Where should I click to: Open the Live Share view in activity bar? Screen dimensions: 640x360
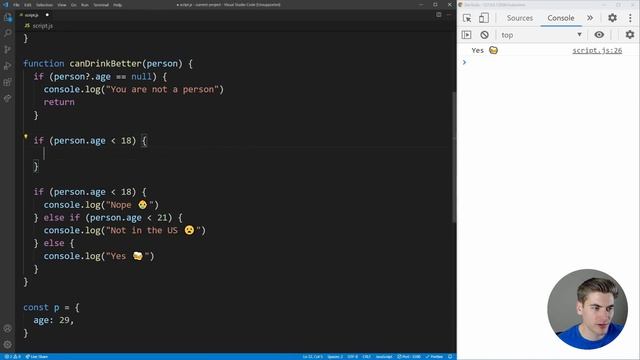coord(8,98)
